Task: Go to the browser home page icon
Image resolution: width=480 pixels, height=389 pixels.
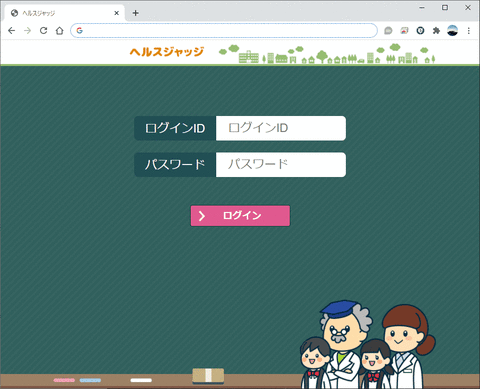Action: coord(59,31)
